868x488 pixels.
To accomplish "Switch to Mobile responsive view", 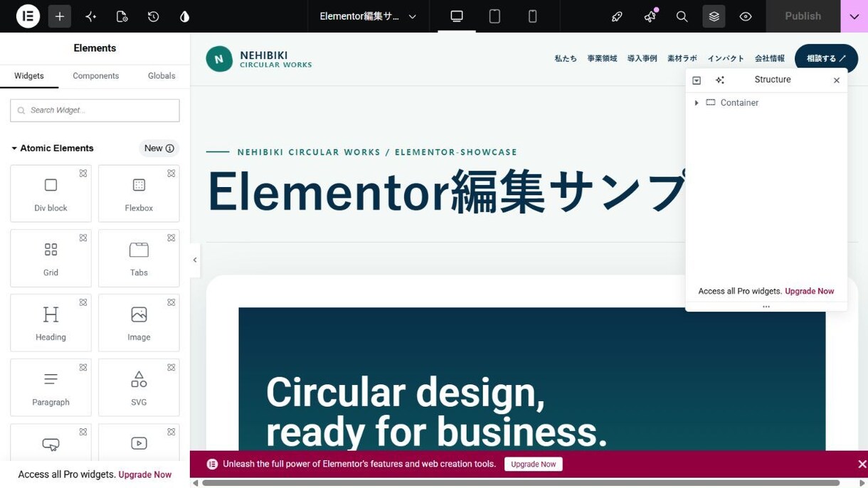I will [x=532, y=16].
